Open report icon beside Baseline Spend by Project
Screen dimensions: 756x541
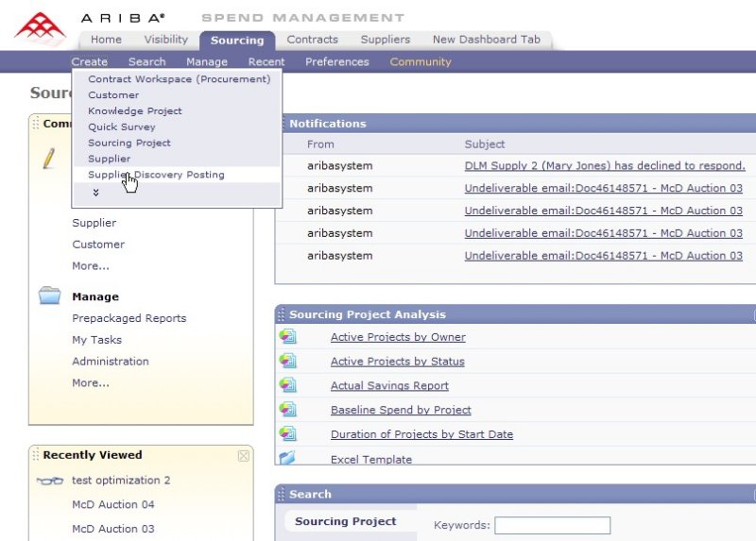[x=288, y=409]
